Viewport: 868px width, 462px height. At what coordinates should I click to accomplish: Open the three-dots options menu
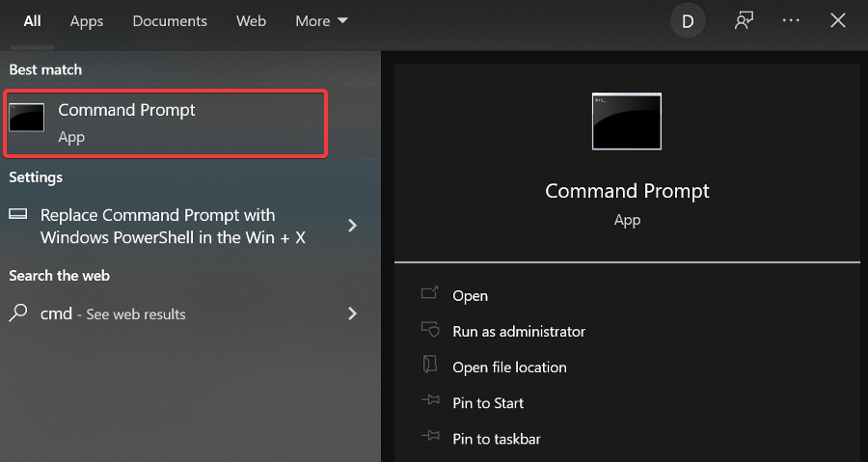click(792, 21)
